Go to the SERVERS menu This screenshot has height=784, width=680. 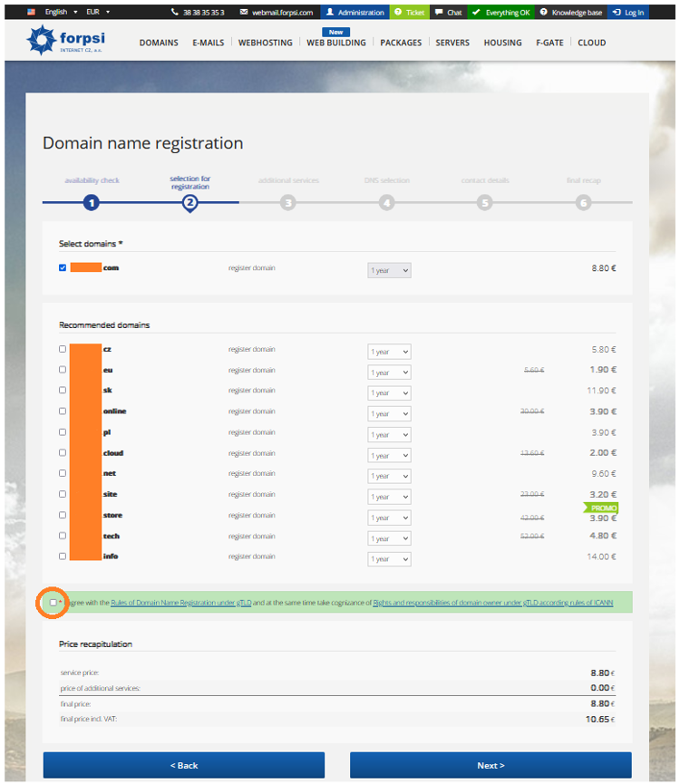[x=452, y=43]
